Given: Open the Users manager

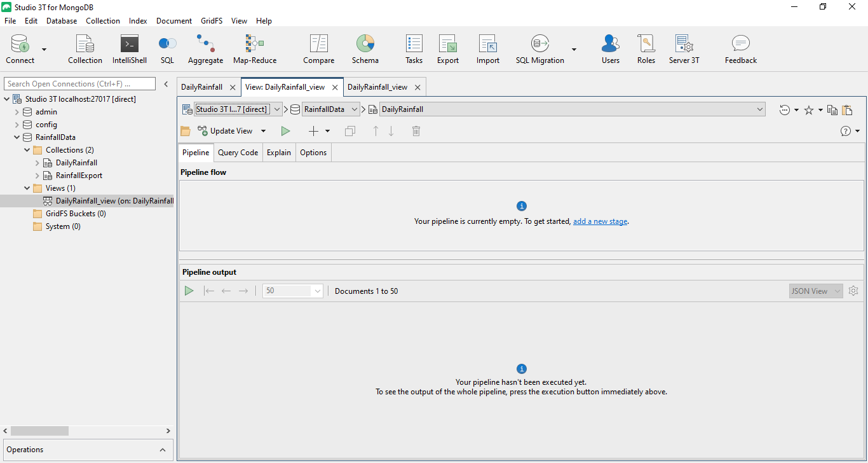Looking at the screenshot, I should pyautogui.click(x=610, y=49).
